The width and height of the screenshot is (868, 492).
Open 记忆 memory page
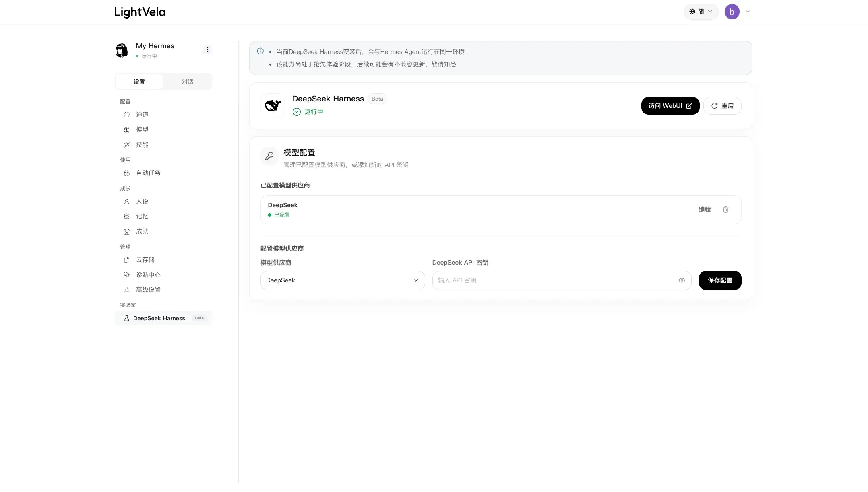click(163, 216)
